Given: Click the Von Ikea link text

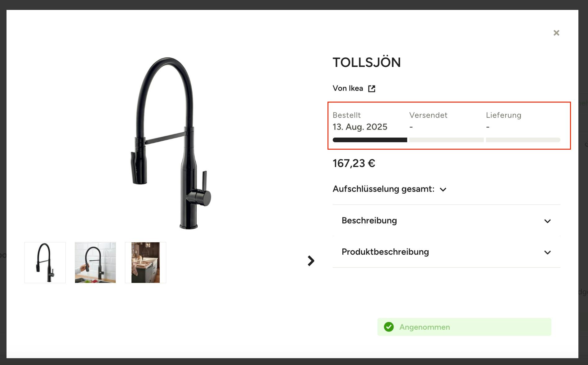Looking at the screenshot, I should click(348, 88).
